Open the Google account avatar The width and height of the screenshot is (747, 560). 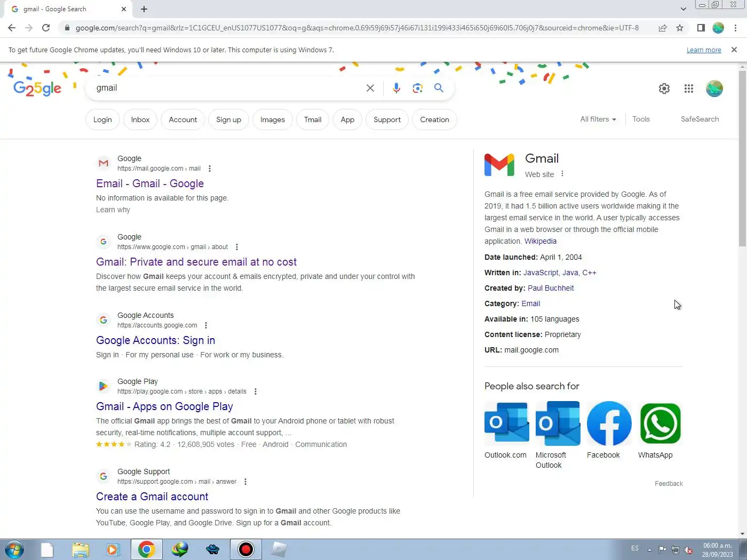pos(714,89)
